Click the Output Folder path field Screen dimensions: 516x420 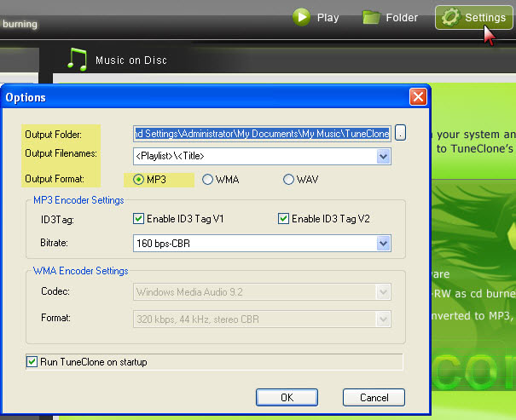[262, 134]
